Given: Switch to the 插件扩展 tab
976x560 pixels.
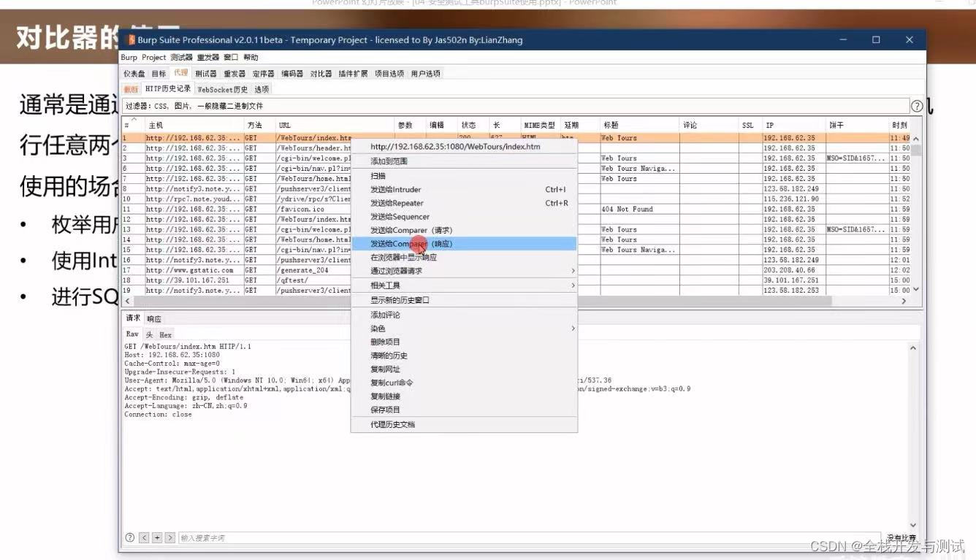Looking at the screenshot, I should pos(353,74).
